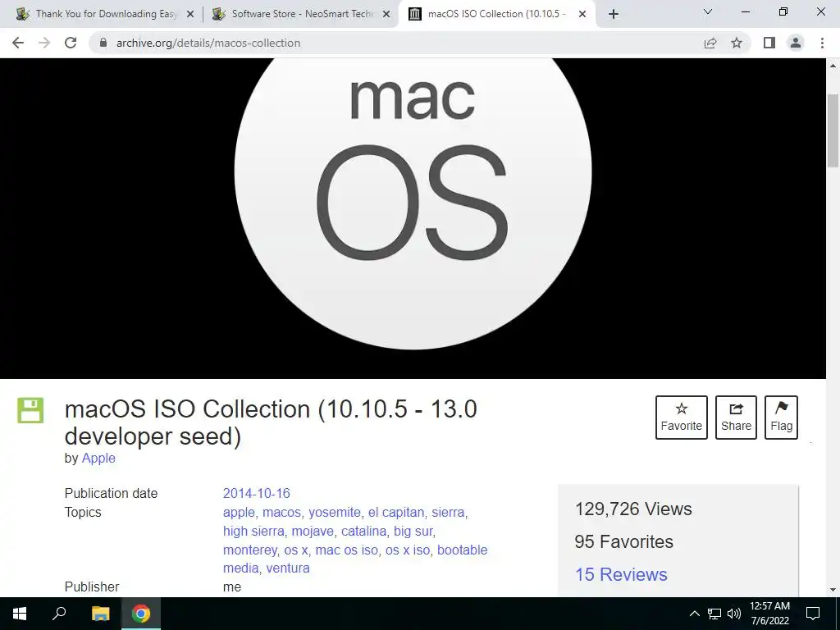Close the Thank You for Downloading tab
Image resolution: width=840 pixels, height=630 pixels.
[x=190, y=15]
